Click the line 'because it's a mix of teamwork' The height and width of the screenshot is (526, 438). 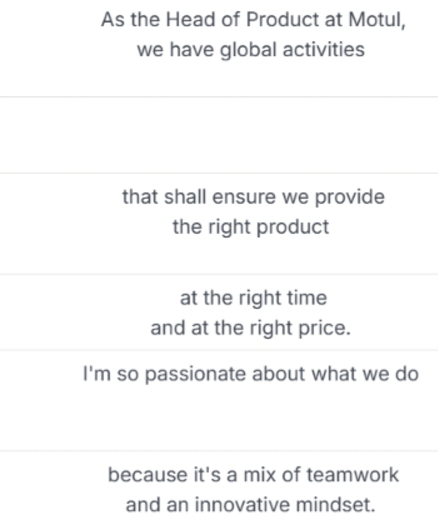click(x=253, y=475)
